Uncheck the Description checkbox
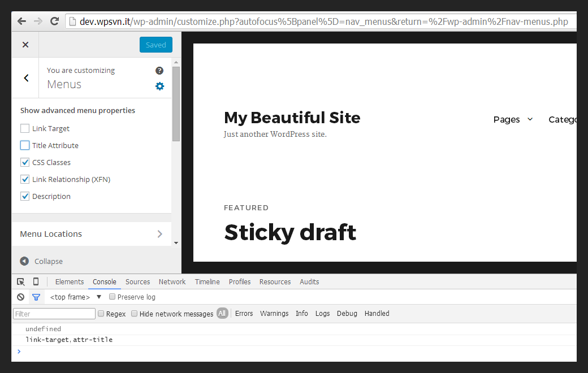588x373 pixels. pyautogui.click(x=25, y=196)
